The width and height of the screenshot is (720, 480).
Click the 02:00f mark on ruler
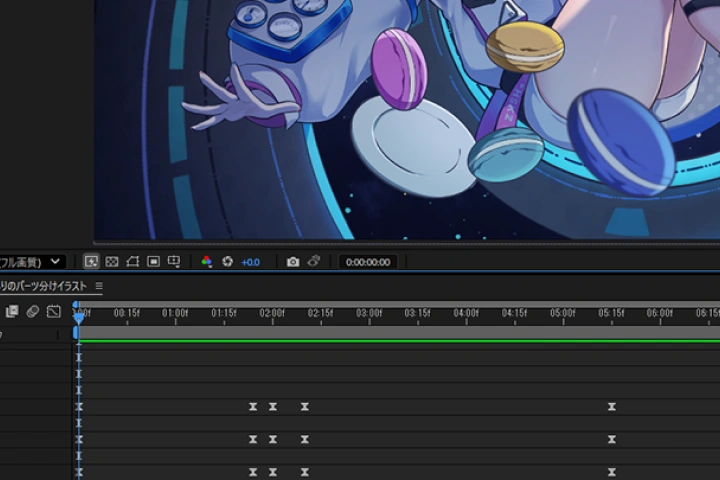[272, 313]
